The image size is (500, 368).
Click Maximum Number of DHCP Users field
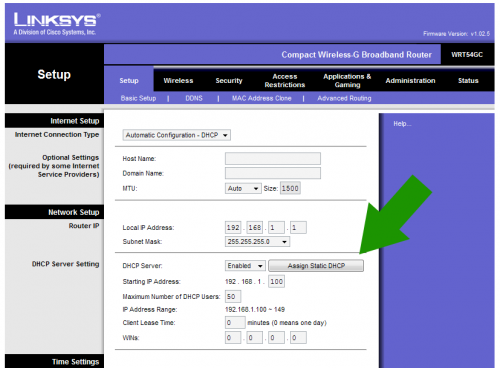pos(233,297)
